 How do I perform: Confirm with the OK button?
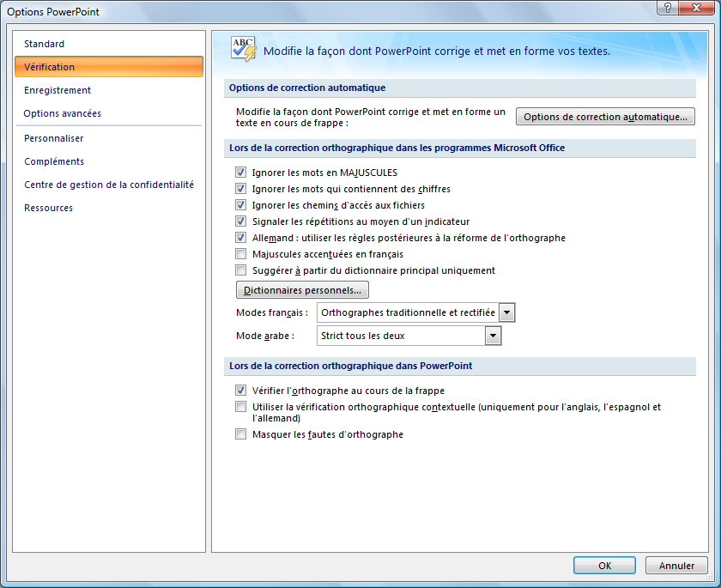point(604,566)
